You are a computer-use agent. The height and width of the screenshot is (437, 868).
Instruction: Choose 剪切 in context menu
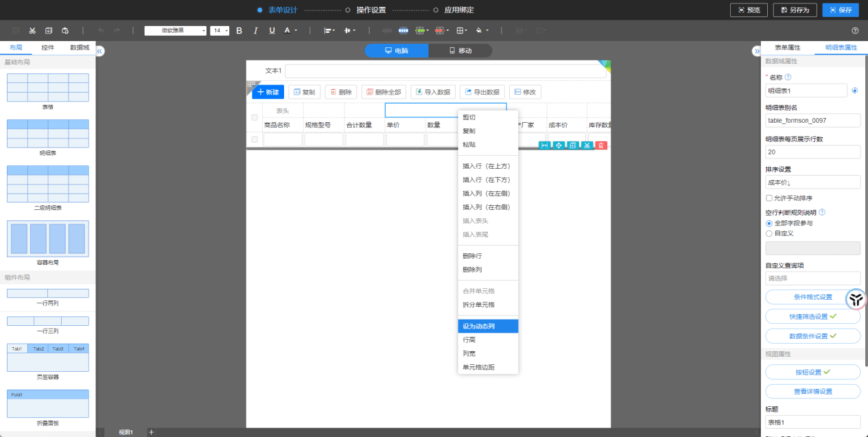click(x=488, y=117)
